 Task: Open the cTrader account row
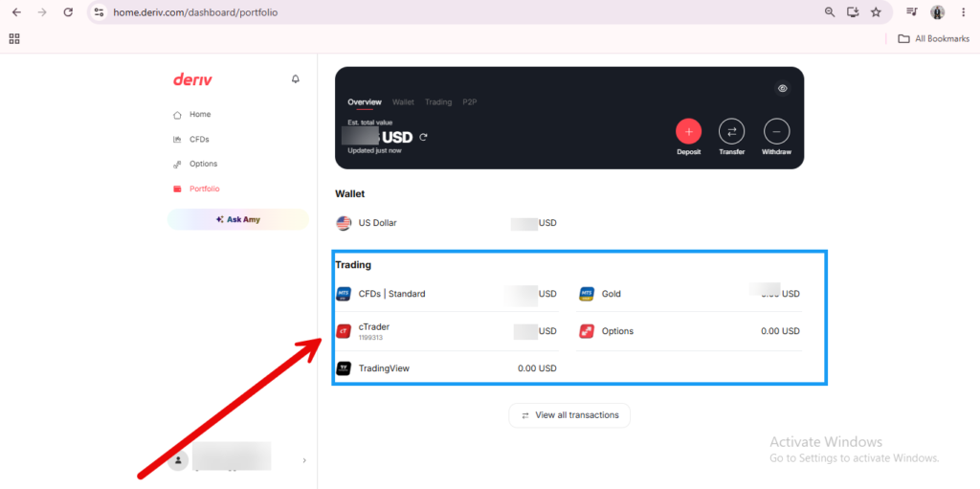[446, 331]
